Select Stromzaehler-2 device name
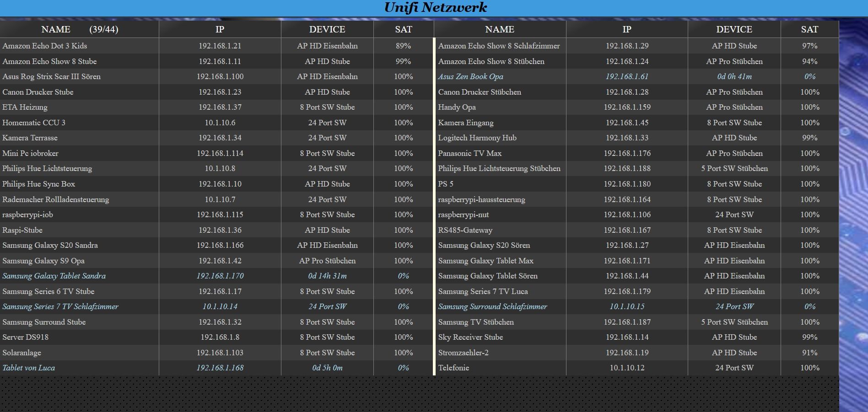This screenshot has height=412, width=868. (463, 353)
